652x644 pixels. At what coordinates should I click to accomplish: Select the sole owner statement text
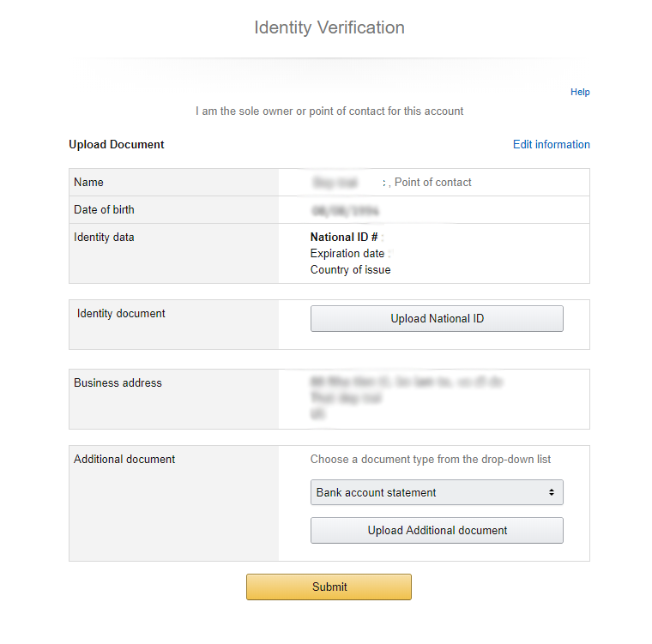pos(329,111)
